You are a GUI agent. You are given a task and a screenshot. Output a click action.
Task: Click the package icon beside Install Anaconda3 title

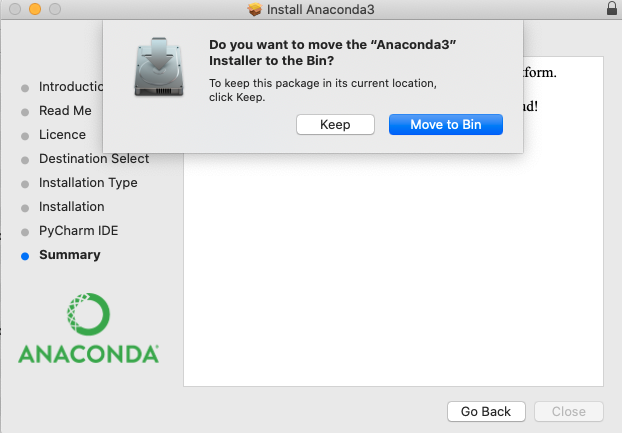tap(255, 9)
